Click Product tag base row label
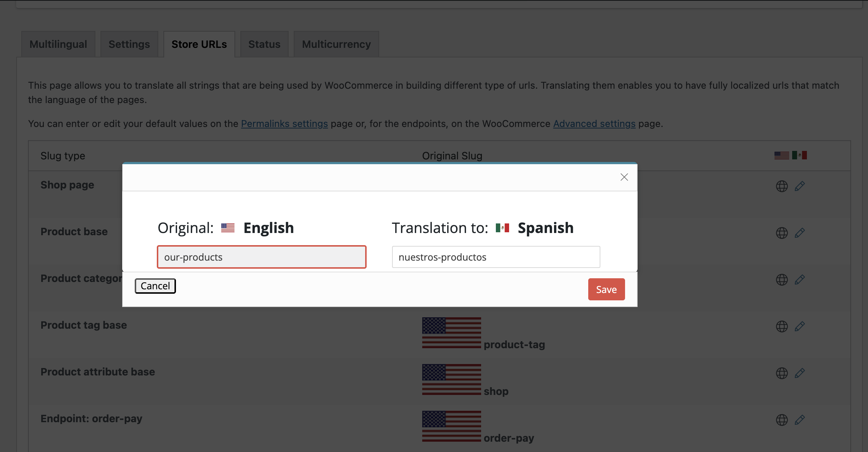868x452 pixels. tap(84, 325)
